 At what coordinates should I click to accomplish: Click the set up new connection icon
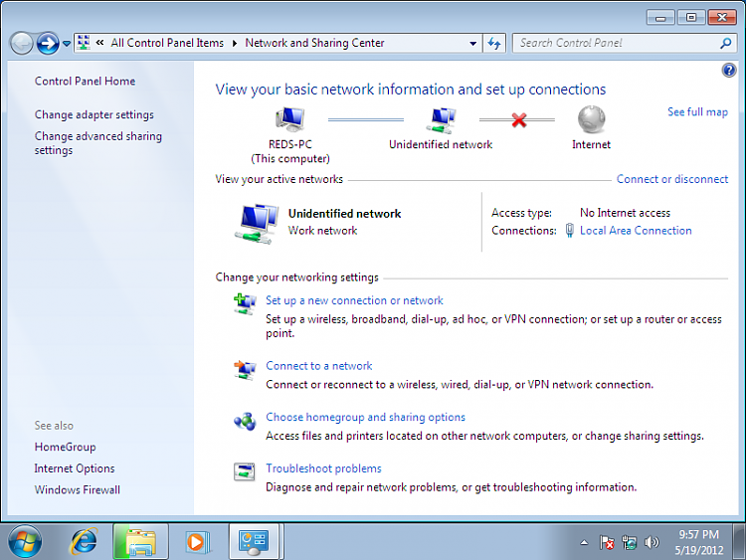[245, 304]
